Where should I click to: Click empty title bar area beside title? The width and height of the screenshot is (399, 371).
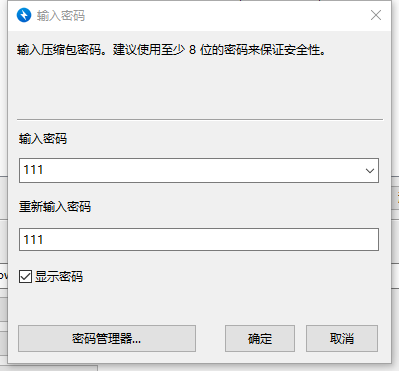[x=227, y=15]
